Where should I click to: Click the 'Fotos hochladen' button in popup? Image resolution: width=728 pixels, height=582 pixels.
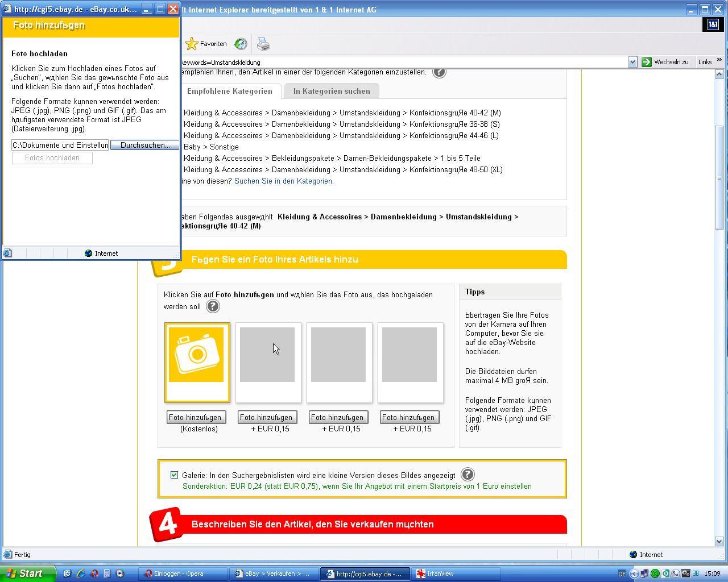pos(52,158)
